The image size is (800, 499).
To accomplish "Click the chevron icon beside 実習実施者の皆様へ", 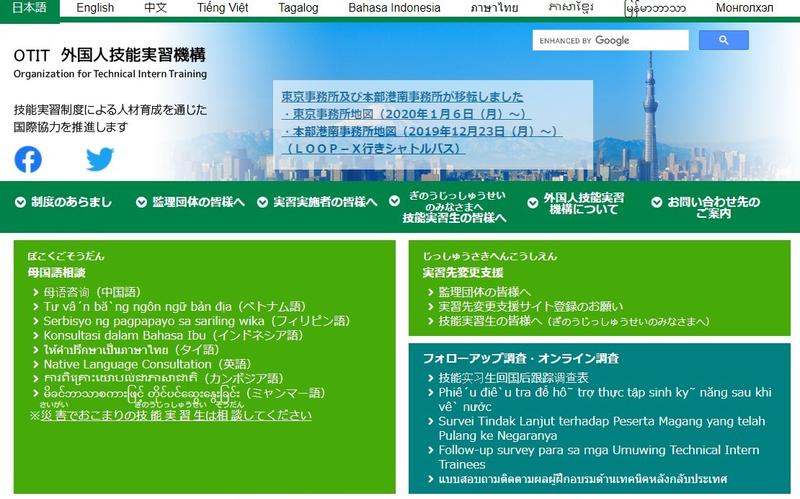I will click(x=262, y=203).
